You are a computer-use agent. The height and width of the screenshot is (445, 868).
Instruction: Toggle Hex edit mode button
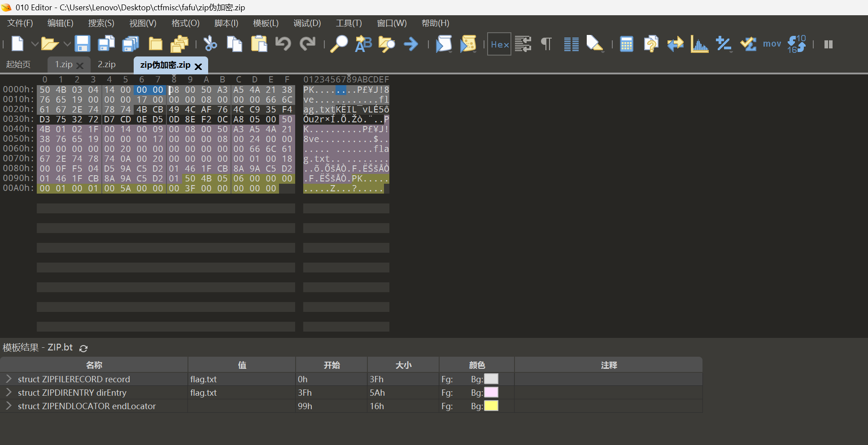point(499,44)
